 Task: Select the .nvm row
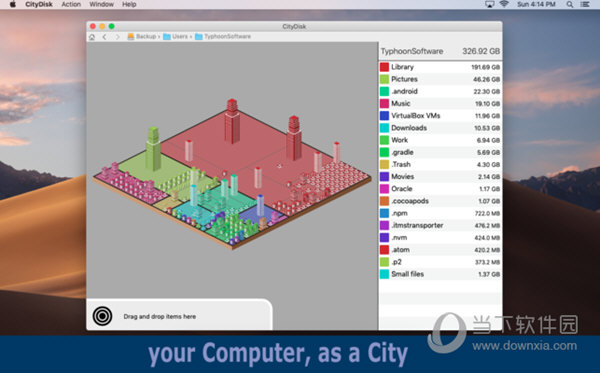[440, 238]
